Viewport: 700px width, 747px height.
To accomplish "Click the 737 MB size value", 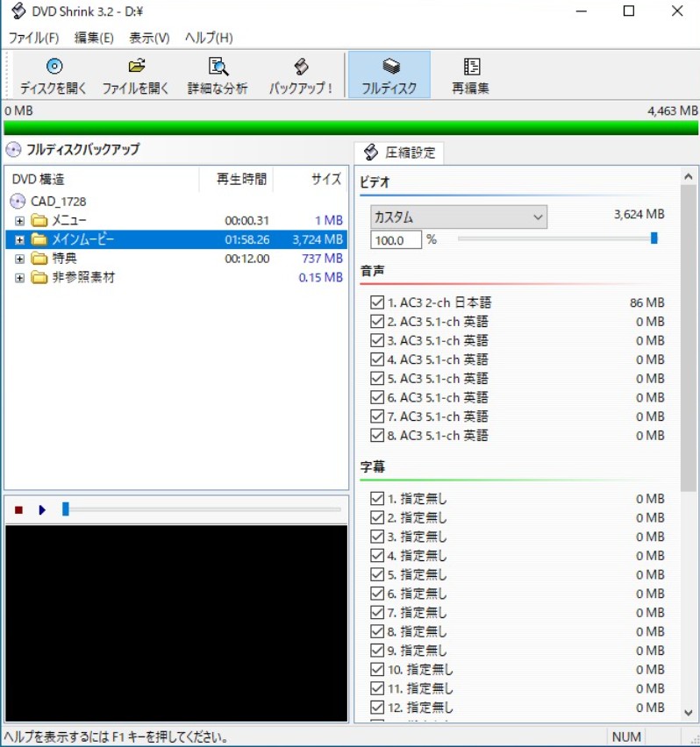I will (x=322, y=259).
